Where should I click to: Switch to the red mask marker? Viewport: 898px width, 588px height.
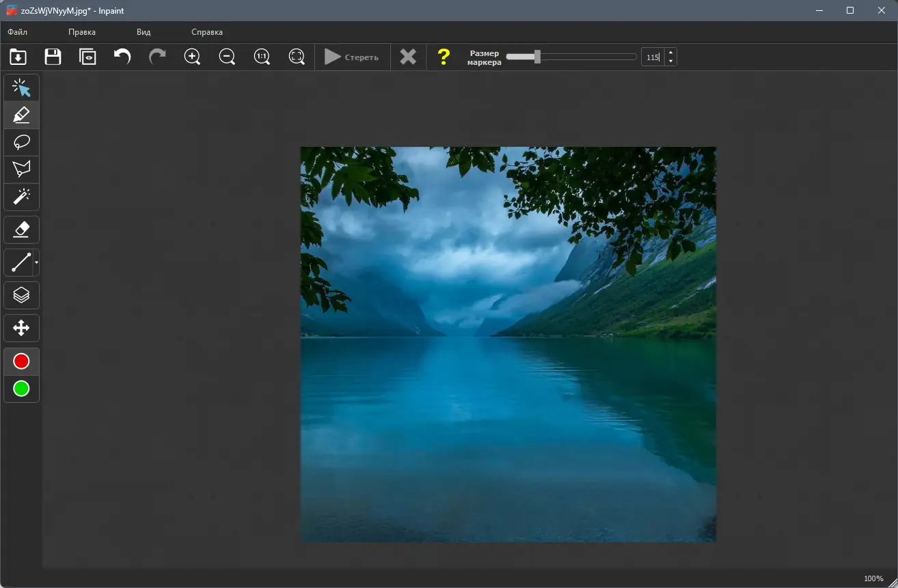tap(21, 361)
